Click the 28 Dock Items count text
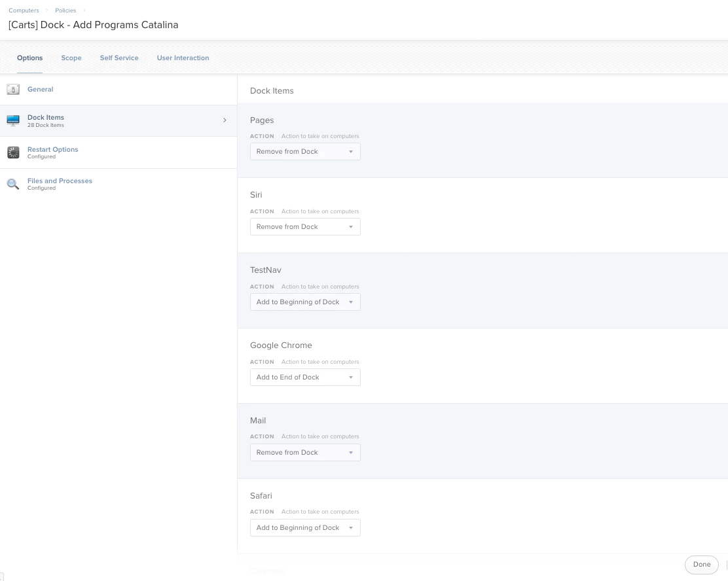The width and height of the screenshot is (728, 581). click(x=46, y=126)
